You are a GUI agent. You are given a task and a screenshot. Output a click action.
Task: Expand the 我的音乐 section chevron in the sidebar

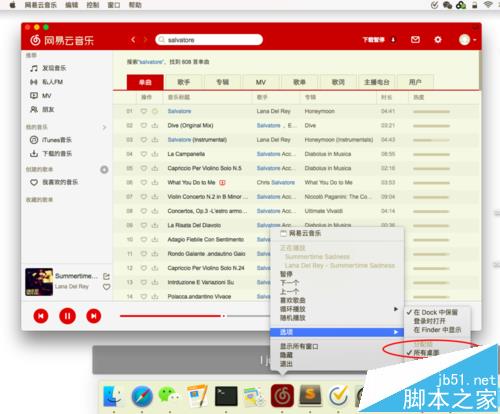coord(104,127)
